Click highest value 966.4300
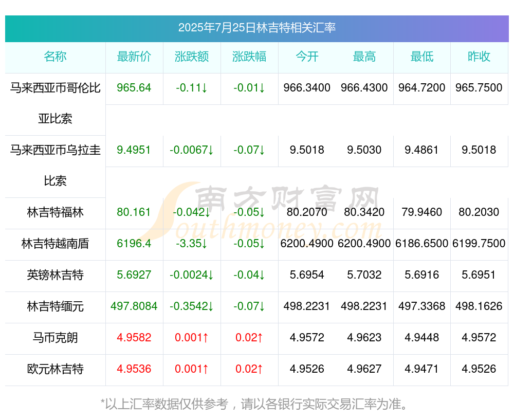514x420 pixels. 364,88
